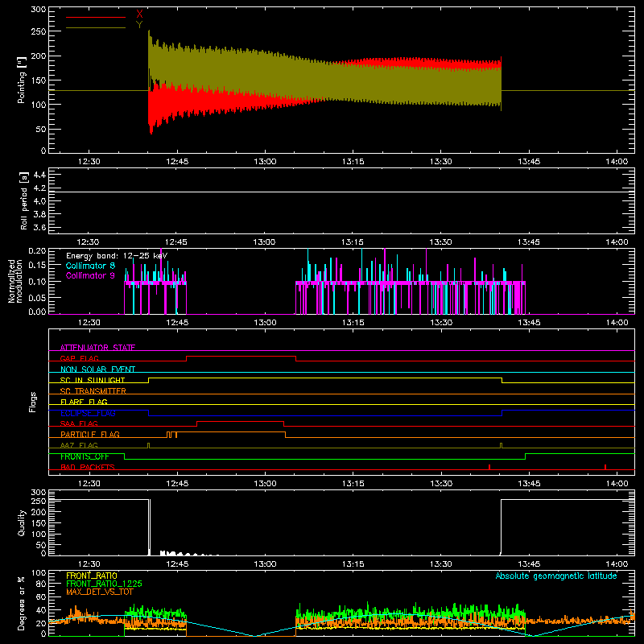The image size is (644, 644).
Task: Select the red "X" legend label
Action: tap(139, 14)
